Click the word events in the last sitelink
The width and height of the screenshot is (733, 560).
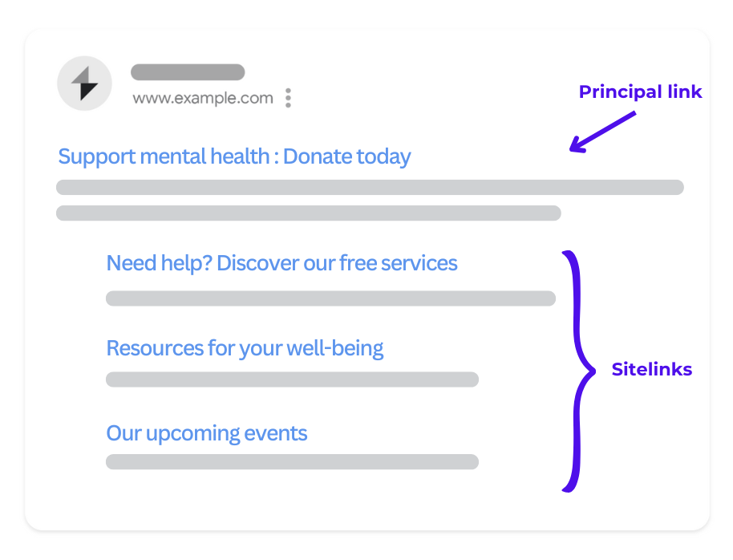(x=276, y=434)
